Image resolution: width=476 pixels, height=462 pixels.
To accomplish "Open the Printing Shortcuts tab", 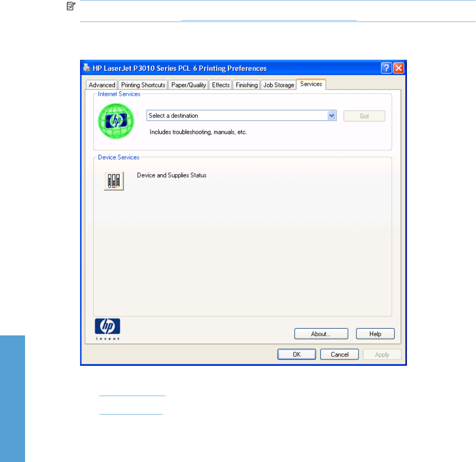I will 143,85.
